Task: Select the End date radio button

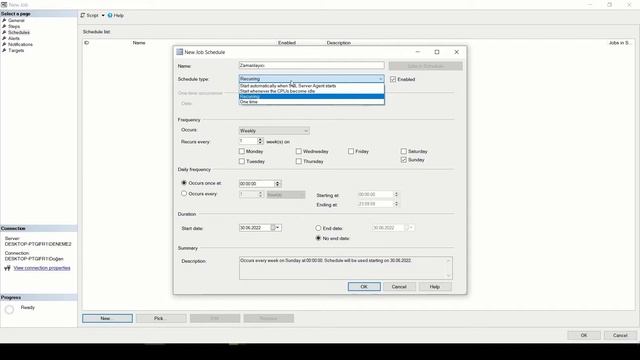Action: coord(318,228)
